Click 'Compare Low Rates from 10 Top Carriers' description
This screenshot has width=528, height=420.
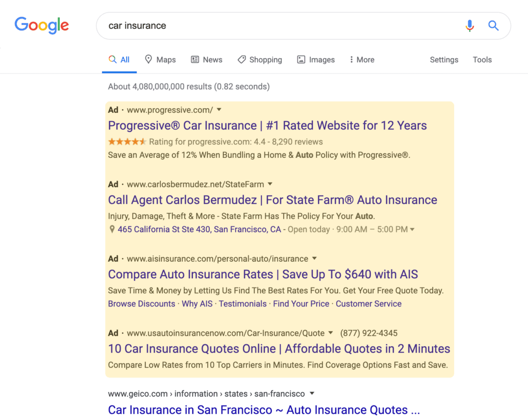tap(278, 365)
